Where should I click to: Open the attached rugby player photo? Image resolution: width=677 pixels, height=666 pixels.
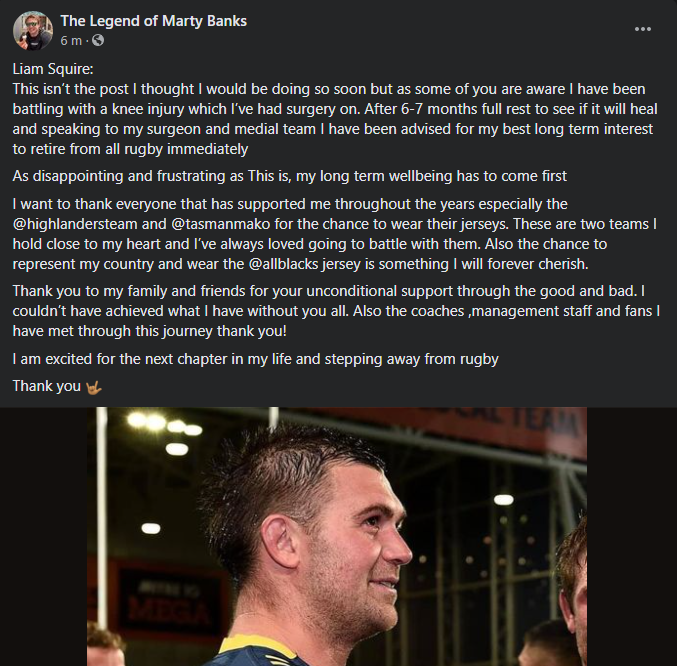[337, 537]
